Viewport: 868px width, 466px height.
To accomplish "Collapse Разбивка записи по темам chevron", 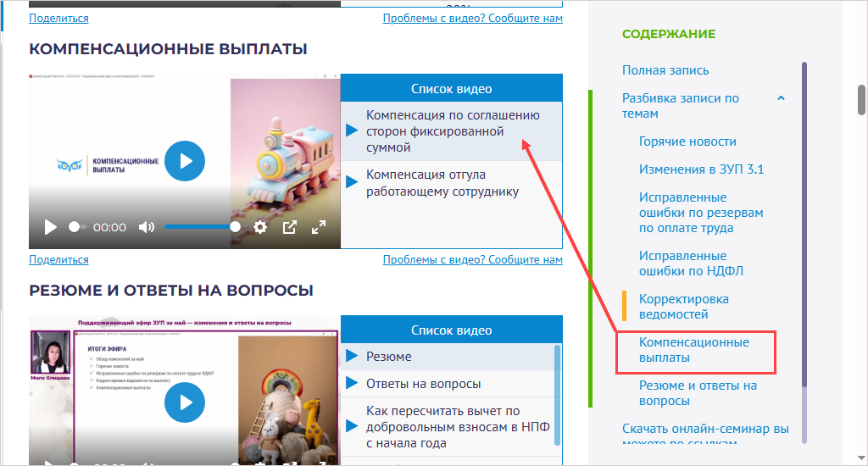I will coord(781,98).
